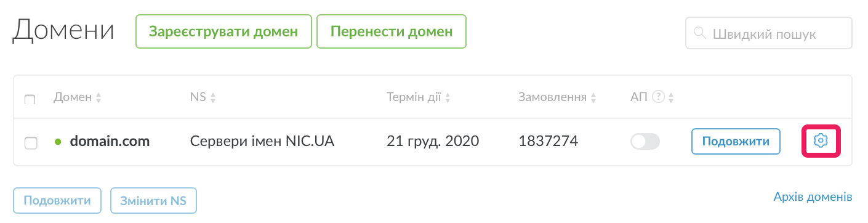Sort by NS column arrows
The image size is (868, 223).
pyautogui.click(x=214, y=97)
